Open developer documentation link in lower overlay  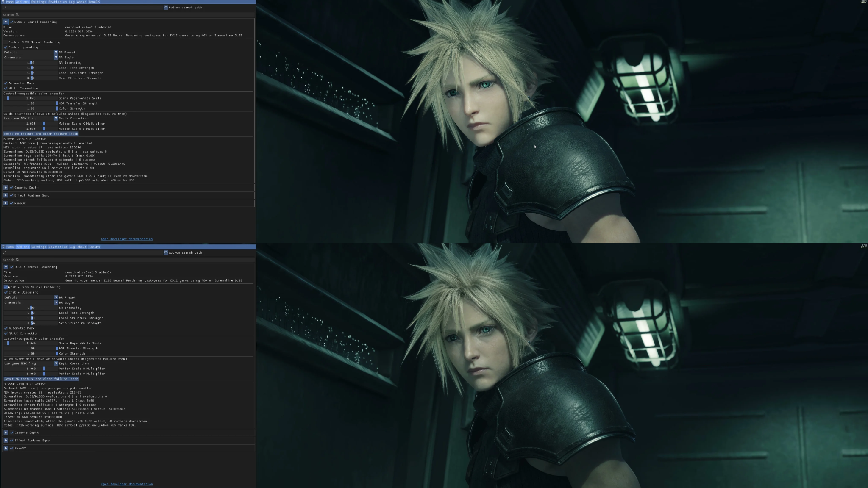(127, 484)
